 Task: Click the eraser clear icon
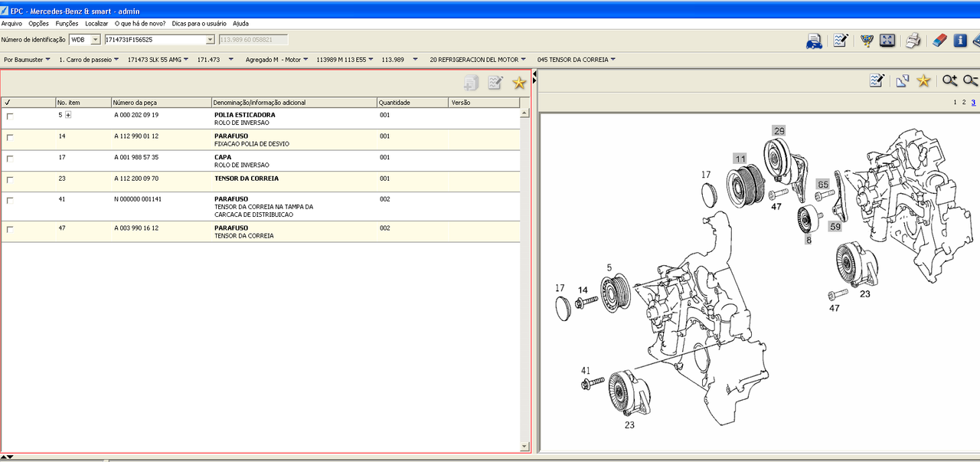coord(939,41)
